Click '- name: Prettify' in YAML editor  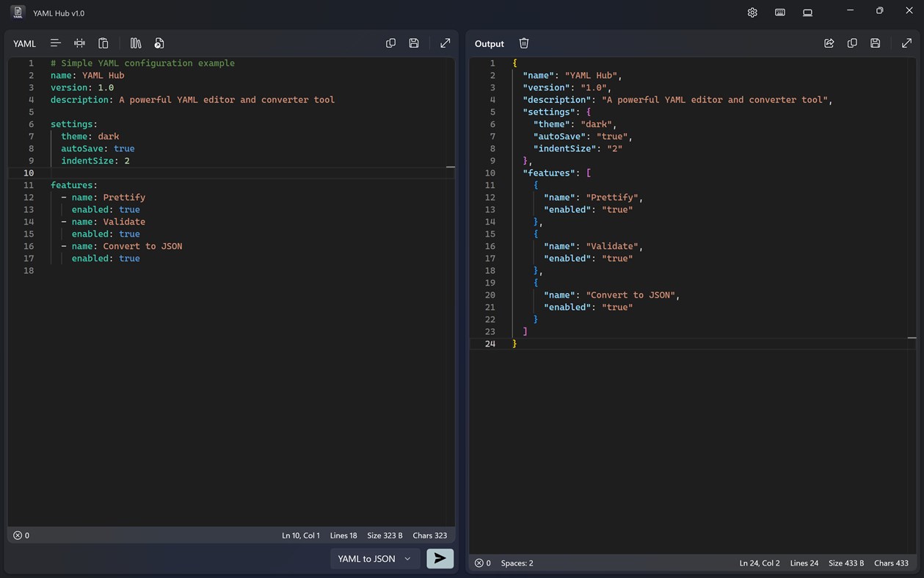click(x=103, y=197)
